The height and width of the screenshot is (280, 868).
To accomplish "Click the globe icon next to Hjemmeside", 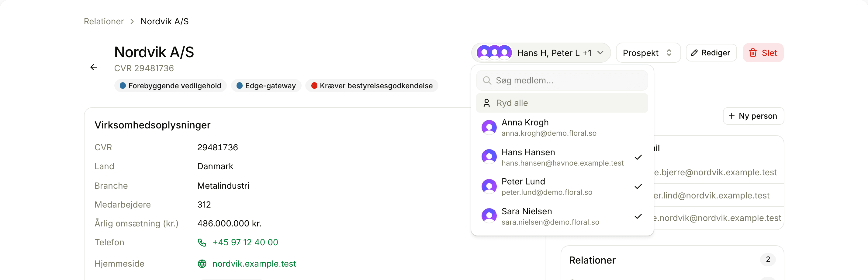I will [x=202, y=264].
